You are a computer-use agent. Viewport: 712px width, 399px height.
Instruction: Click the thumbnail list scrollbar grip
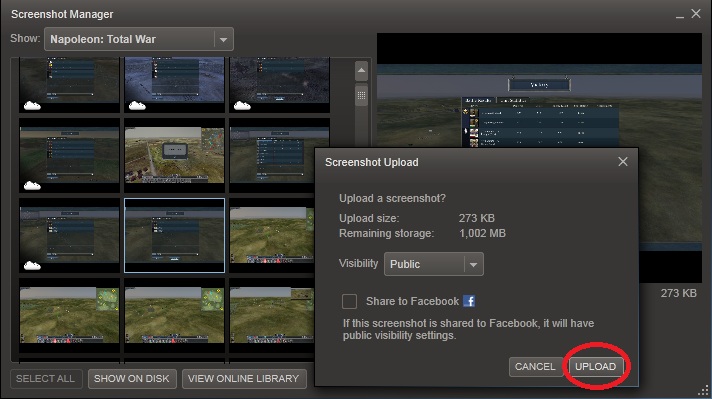[x=361, y=96]
